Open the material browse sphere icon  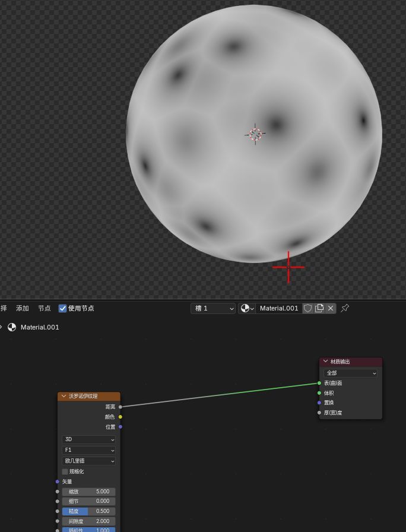pos(247,308)
